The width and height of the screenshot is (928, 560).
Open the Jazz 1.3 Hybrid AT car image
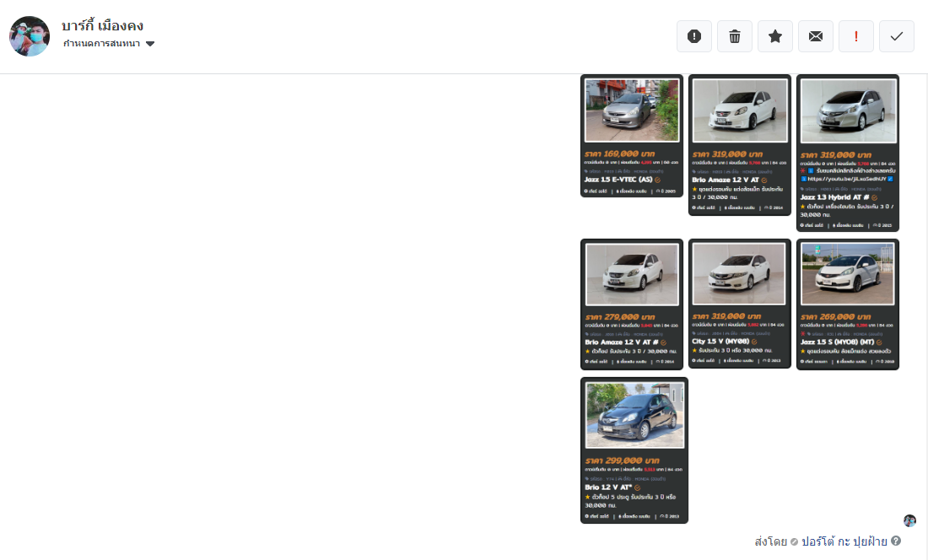848,153
